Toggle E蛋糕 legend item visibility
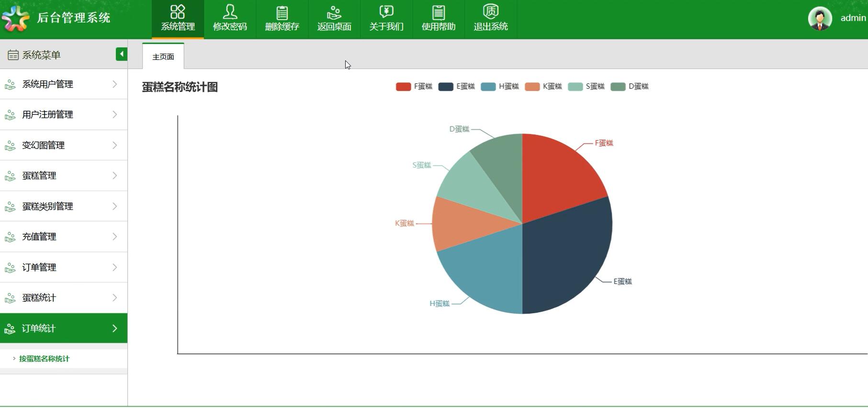Screen dimensions: 868x408 pos(456,87)
